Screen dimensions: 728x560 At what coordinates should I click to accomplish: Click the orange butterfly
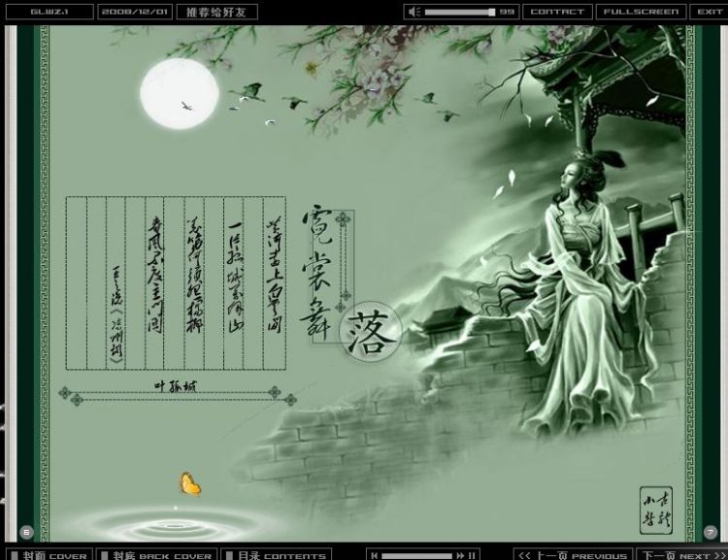coord(188,483)
